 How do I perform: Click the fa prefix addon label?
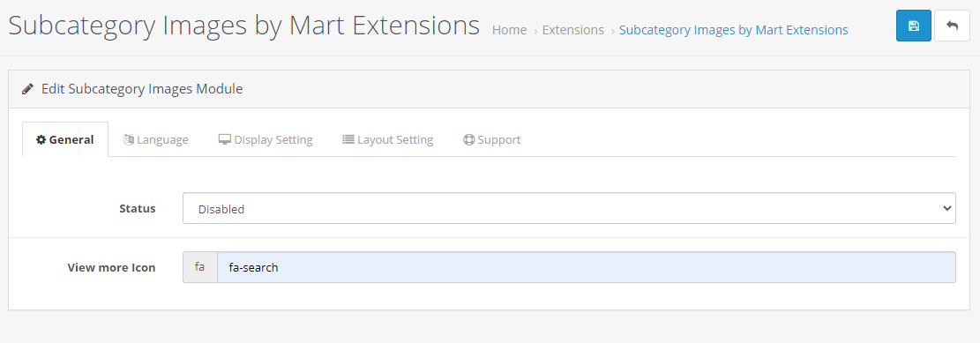(x=200, y=267)
